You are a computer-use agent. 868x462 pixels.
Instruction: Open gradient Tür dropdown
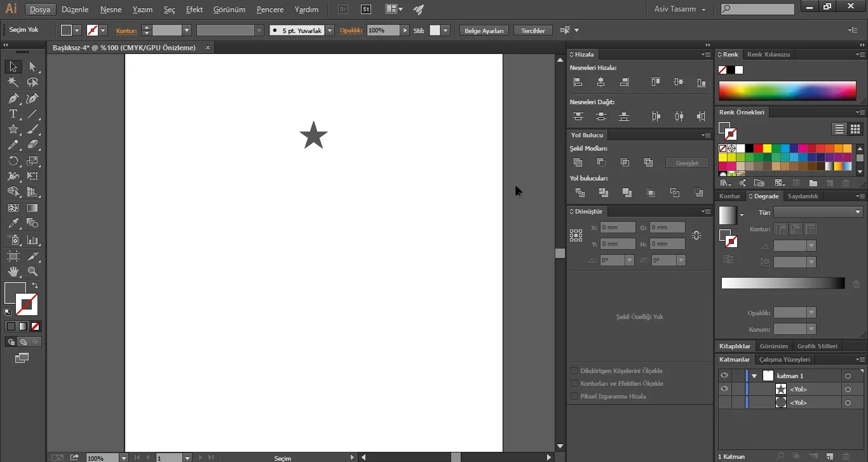tap(858, 212)
